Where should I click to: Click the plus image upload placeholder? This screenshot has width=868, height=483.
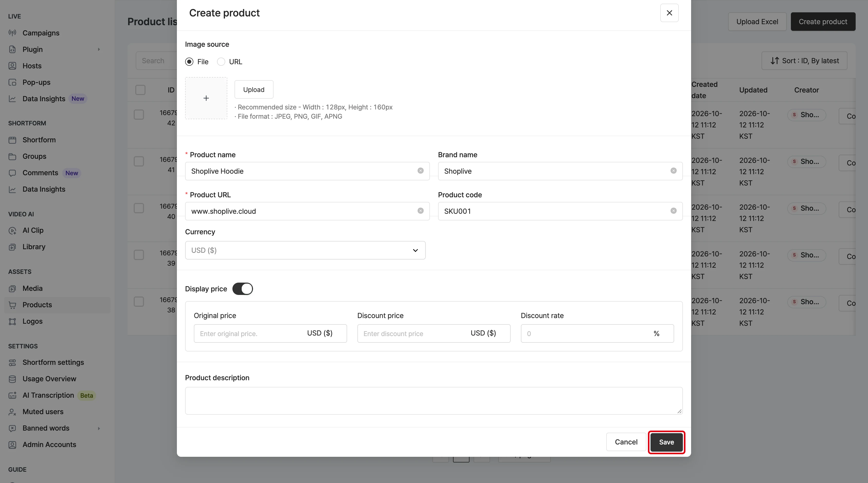pos(206,98)
